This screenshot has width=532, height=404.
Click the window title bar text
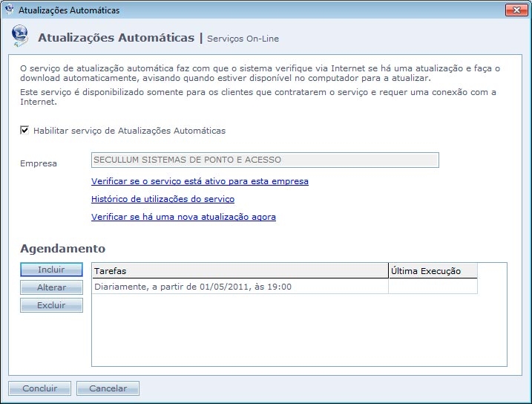(x=68, y=10)
